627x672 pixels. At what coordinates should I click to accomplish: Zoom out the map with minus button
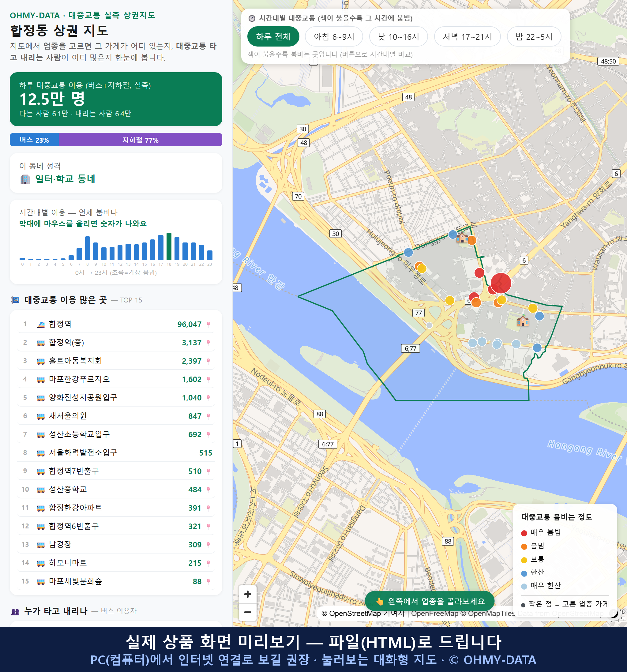(247, 612)
